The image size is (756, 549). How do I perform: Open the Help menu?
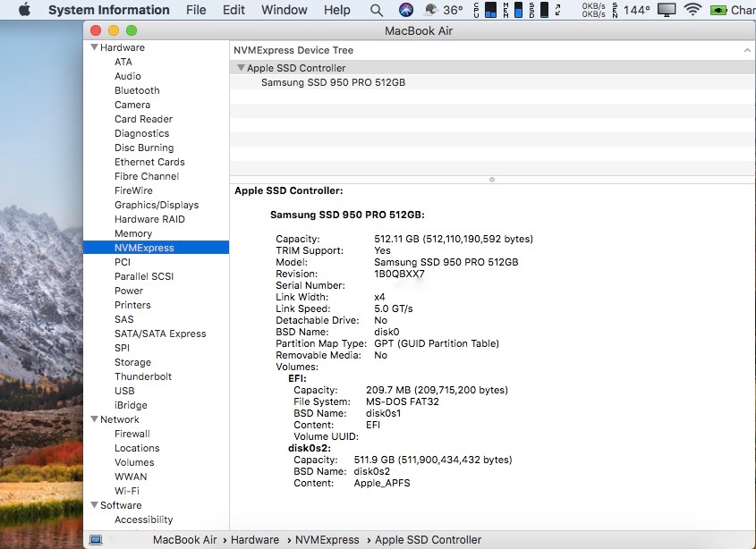click(x=337, y=10)
